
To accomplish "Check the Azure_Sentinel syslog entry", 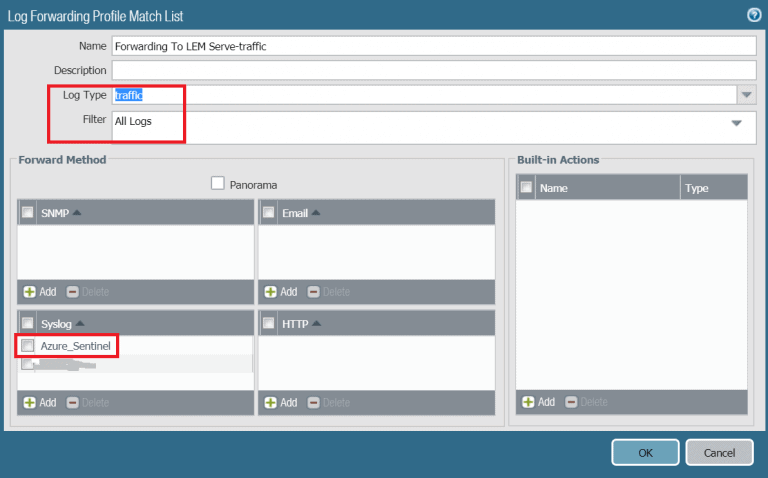I will 28,346.
